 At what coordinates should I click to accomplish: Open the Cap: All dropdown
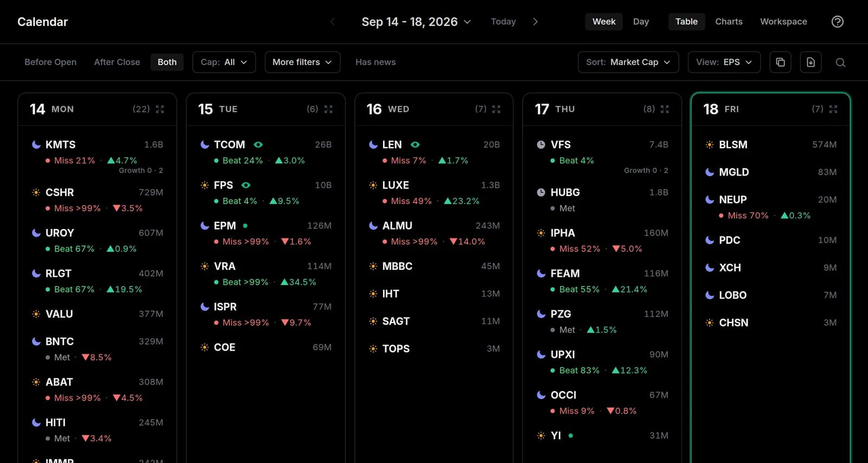224,62
